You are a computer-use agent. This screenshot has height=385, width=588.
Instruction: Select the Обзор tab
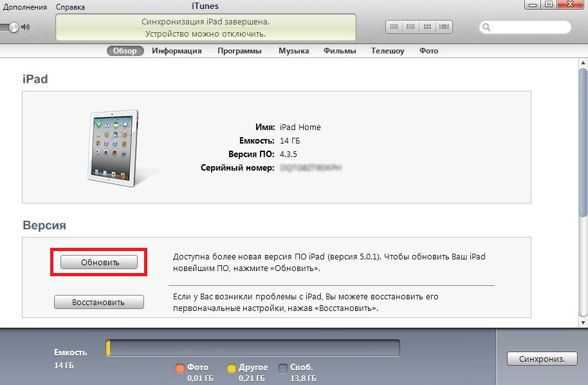click(125, 51)
